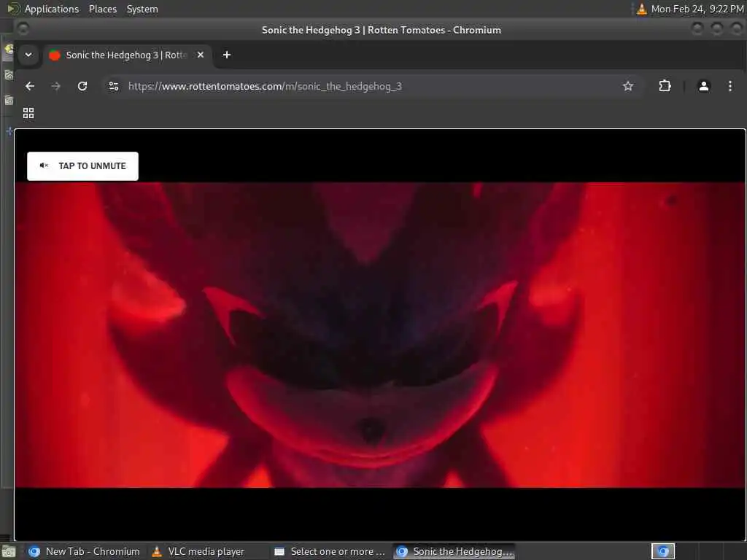Open the System menu

point(142,9)
